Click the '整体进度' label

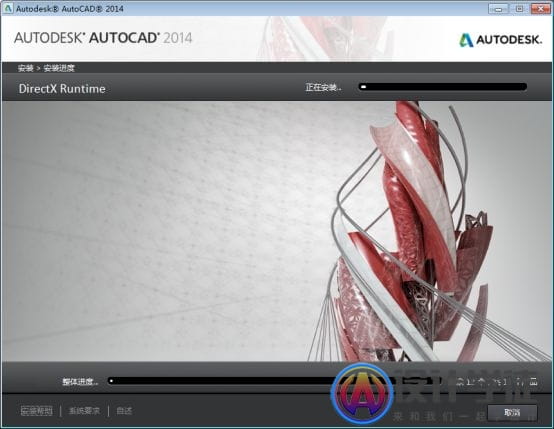(x=80, y=381)
